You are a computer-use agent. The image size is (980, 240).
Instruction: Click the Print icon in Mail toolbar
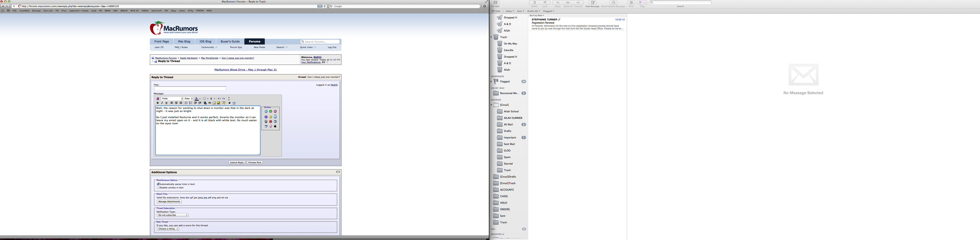click(x=631, y=3)
